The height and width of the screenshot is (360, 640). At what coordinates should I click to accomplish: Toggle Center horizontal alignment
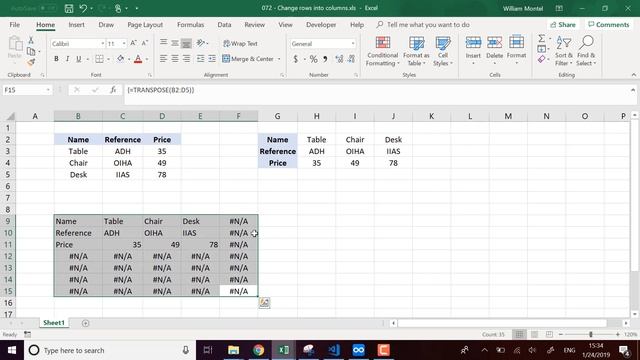pos(175,59)
